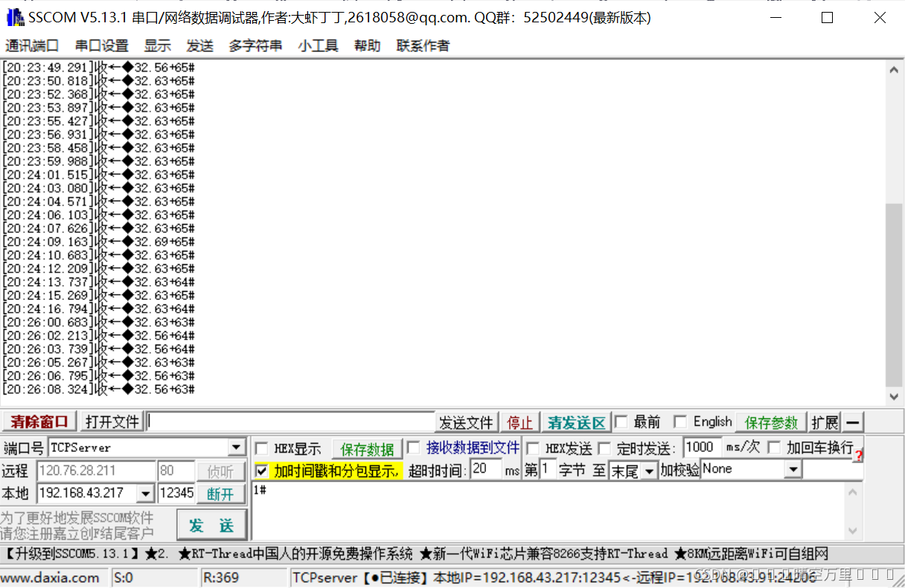The width and height of the screenshot is (905, 588).
Task: Enable the HEX发送 checkbox
Action: [x=533, y=449]
